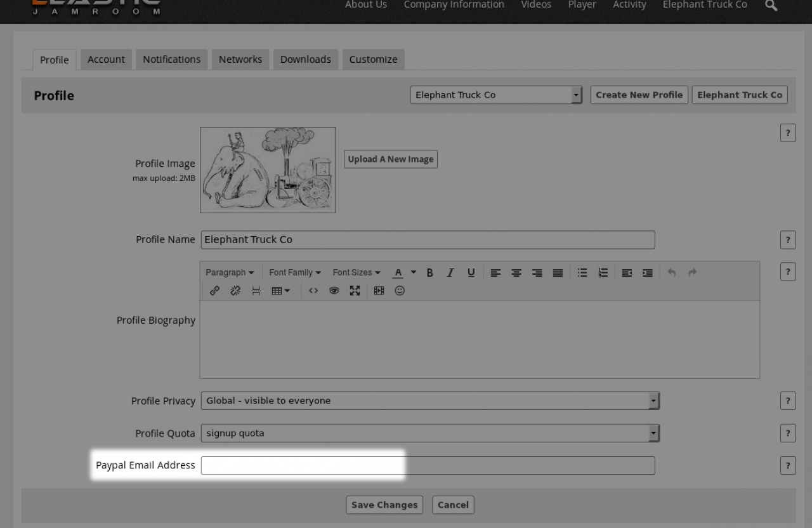Viewport: 812px width, 528px height.
Task: Open the Profile Privacy dropdown
Action: pyautogui.click(x=430, y=400)
